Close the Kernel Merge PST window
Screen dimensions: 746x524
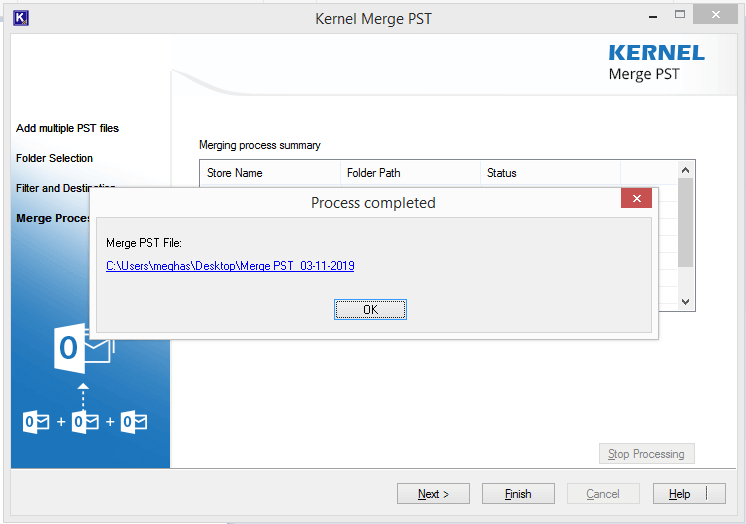716,15
